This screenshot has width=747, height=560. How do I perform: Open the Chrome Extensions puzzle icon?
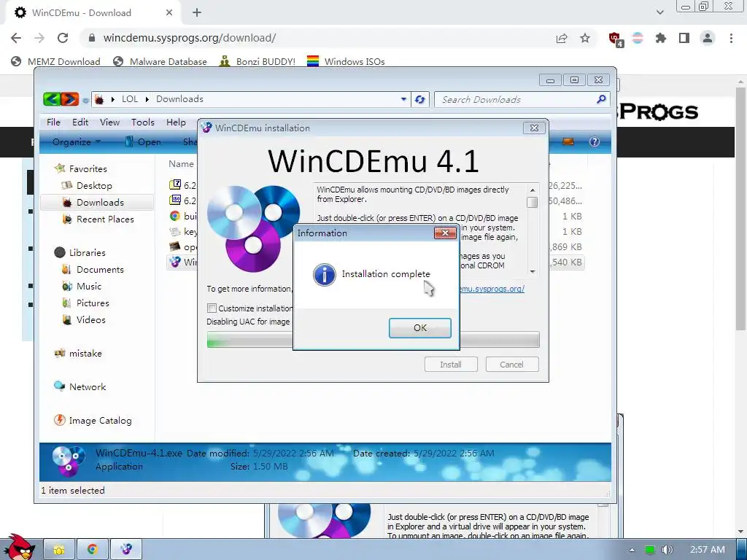661,38
